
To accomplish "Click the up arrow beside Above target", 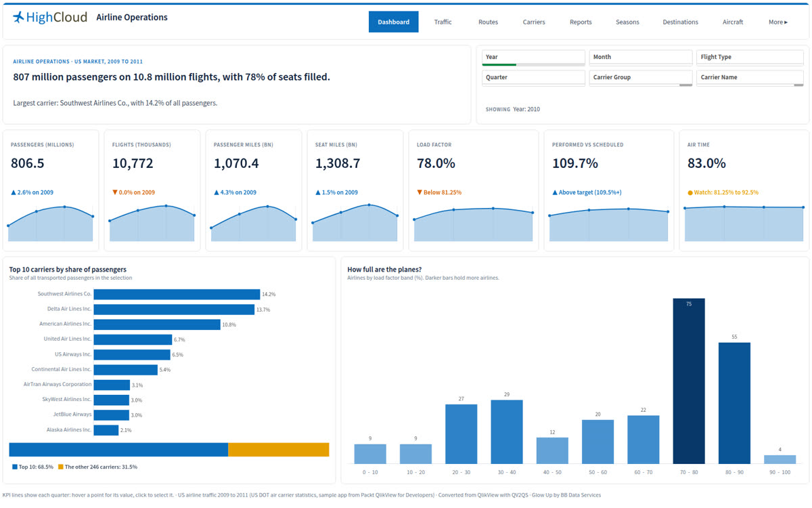I will point(555,192).
